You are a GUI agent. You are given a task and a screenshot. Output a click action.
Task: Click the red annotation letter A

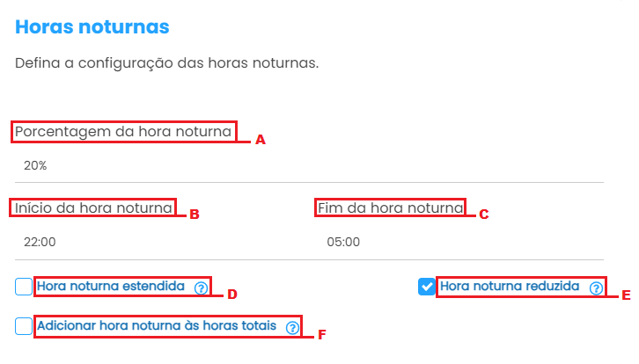(260, 140)
